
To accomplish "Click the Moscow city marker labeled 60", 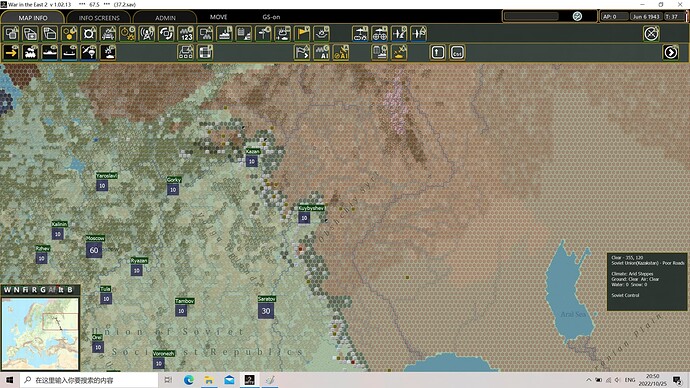I will coord(94,250).
